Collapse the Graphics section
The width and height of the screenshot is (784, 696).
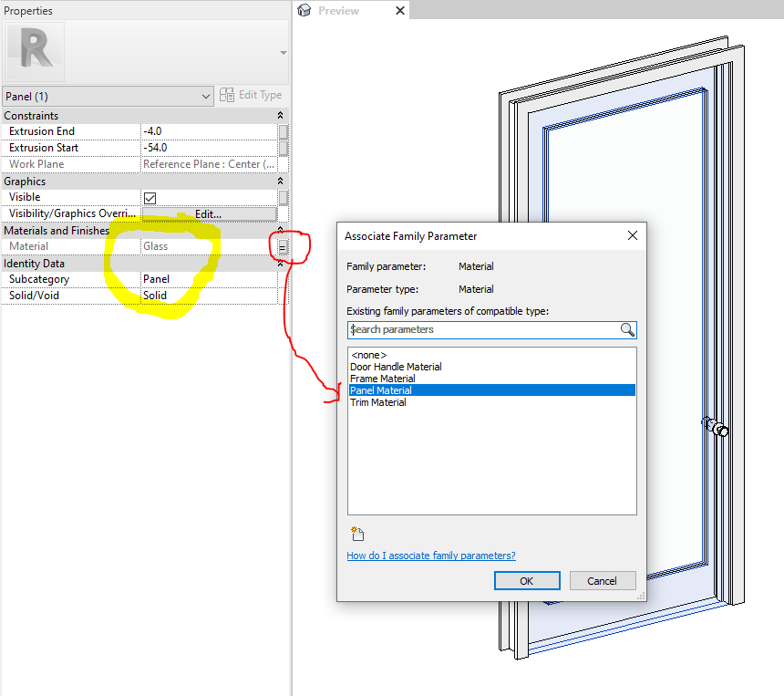pos(280,182)
